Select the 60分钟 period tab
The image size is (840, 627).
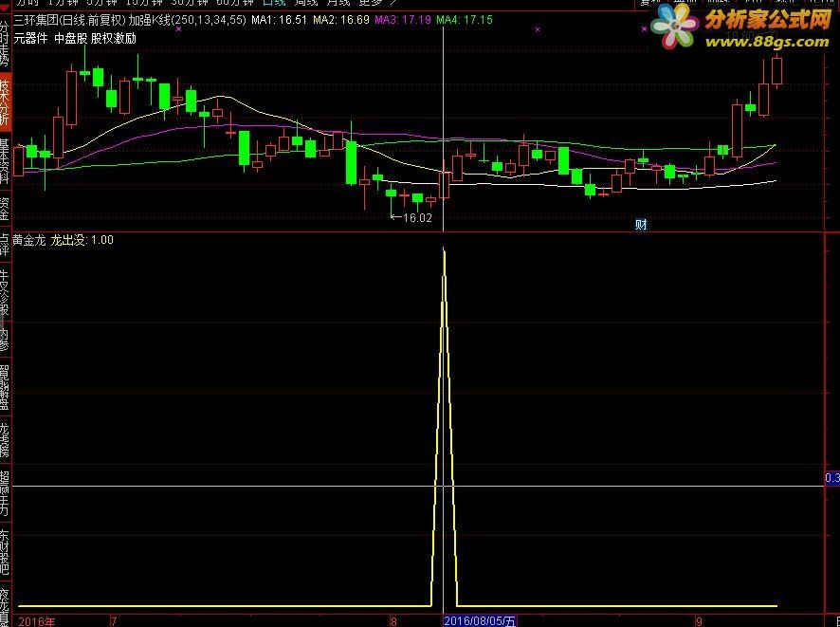click(234, 3)
